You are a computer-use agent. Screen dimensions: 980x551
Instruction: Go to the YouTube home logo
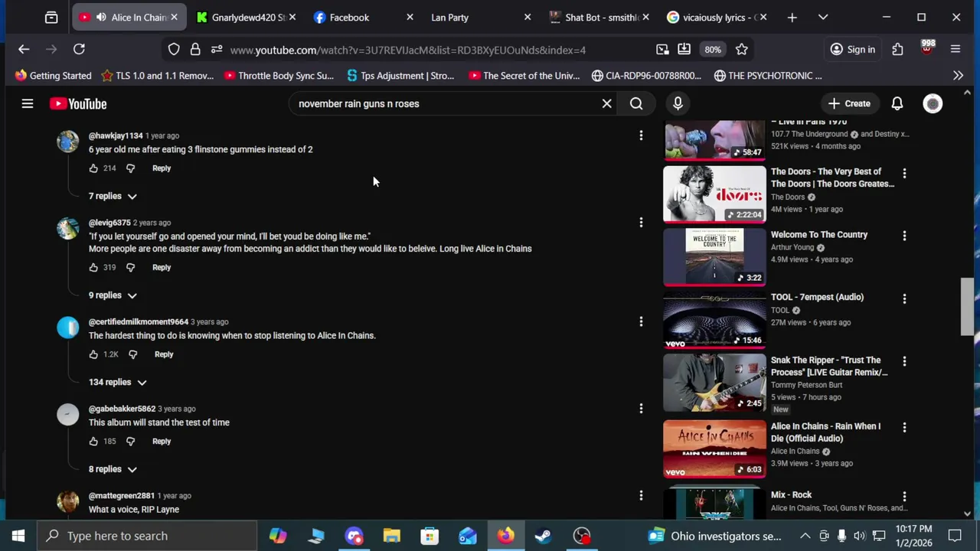(78, 103)
